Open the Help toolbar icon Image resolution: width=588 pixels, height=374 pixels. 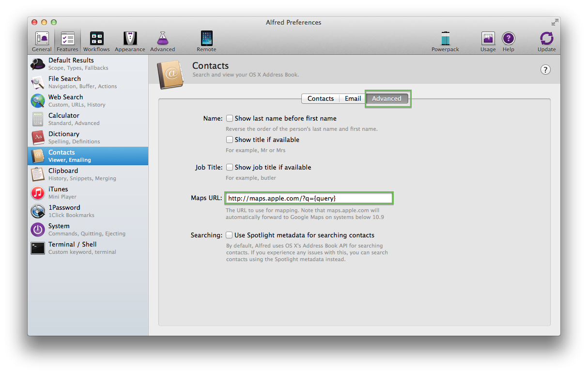508,38
